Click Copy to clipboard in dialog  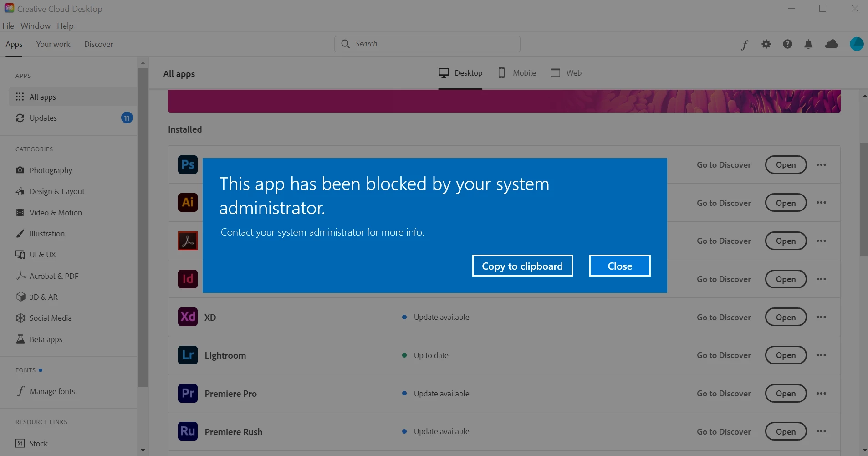522,266
